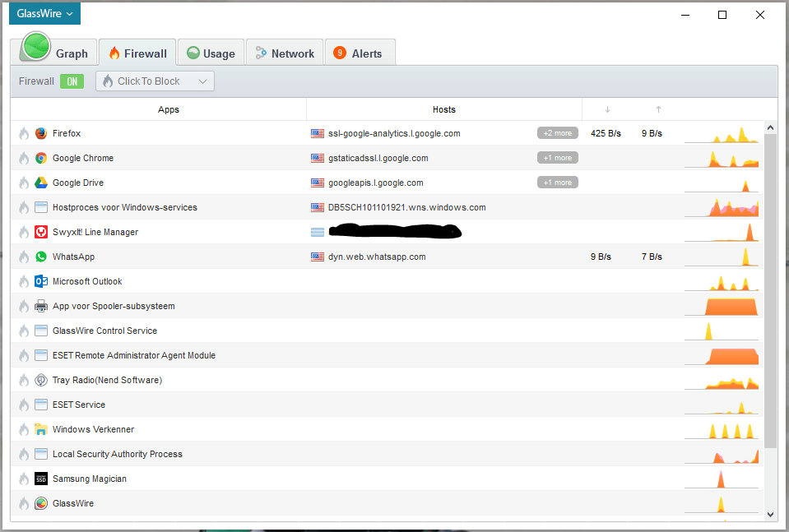Switch to the Graph tab

click(x=53, y=53)
